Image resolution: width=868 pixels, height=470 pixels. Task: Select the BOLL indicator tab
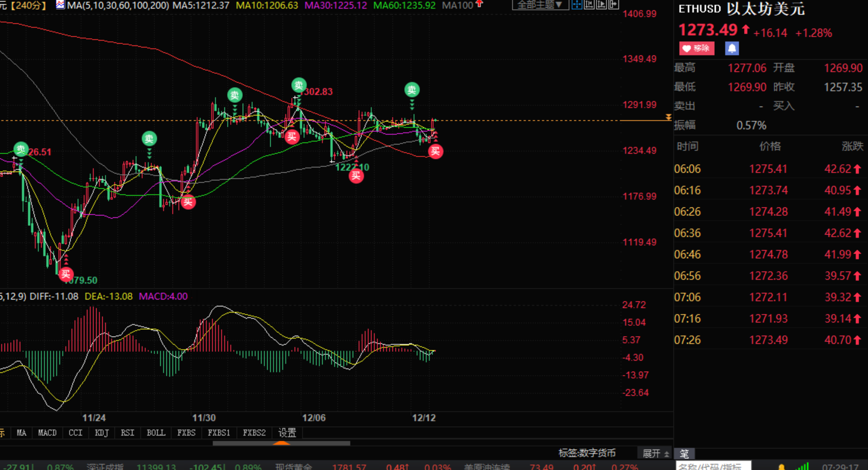[x=156, y=433]
